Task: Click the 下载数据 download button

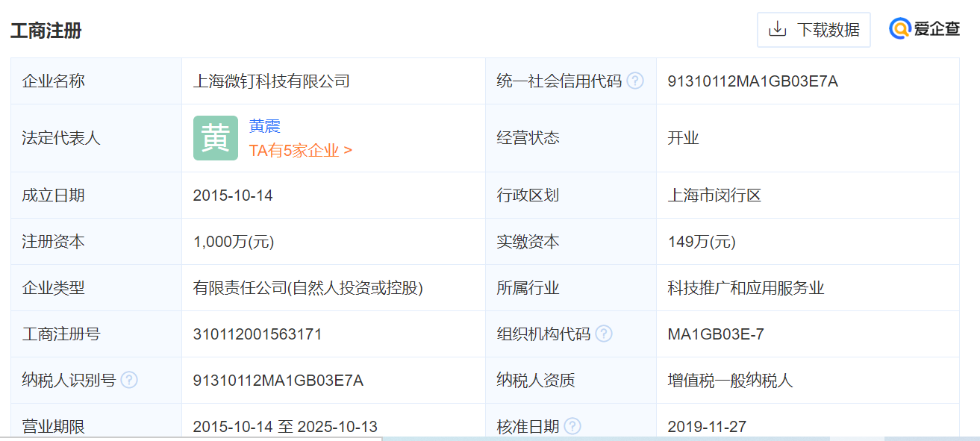Action: 814,30
